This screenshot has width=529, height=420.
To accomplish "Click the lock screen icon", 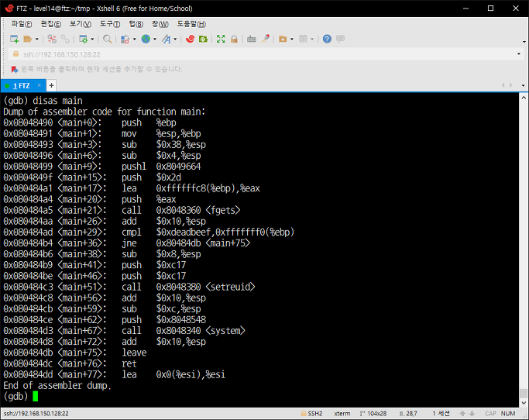I will click(x=234, y=40).
